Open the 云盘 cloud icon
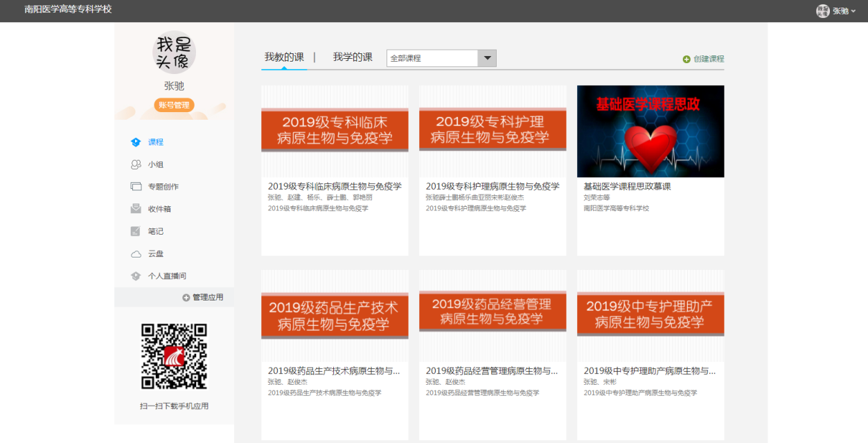Viewport: 868px width, 443px height. (136, 254)
